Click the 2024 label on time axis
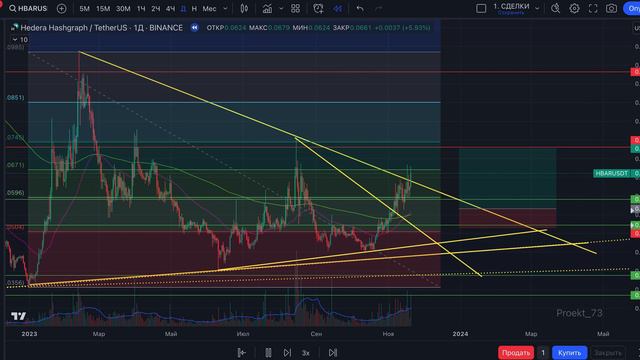 point(460,334)
